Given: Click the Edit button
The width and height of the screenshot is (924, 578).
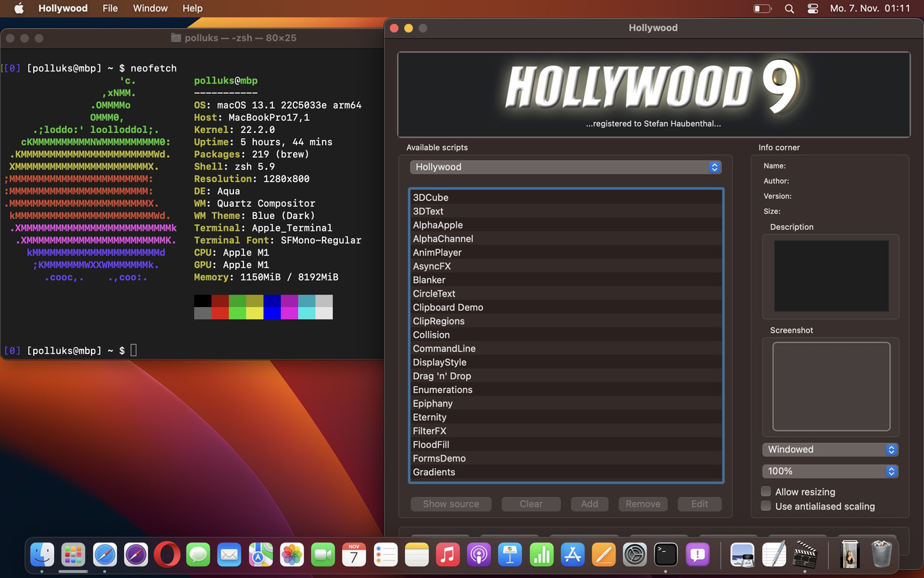Looking at the screenshot, I should (699, 504).
